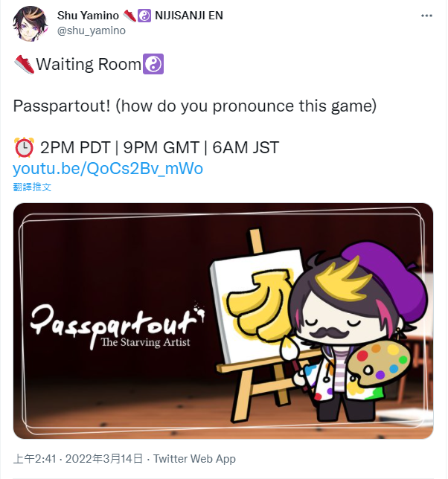
Task: Click the Shu Yamino display name
Action: click(x=88, y=16)
